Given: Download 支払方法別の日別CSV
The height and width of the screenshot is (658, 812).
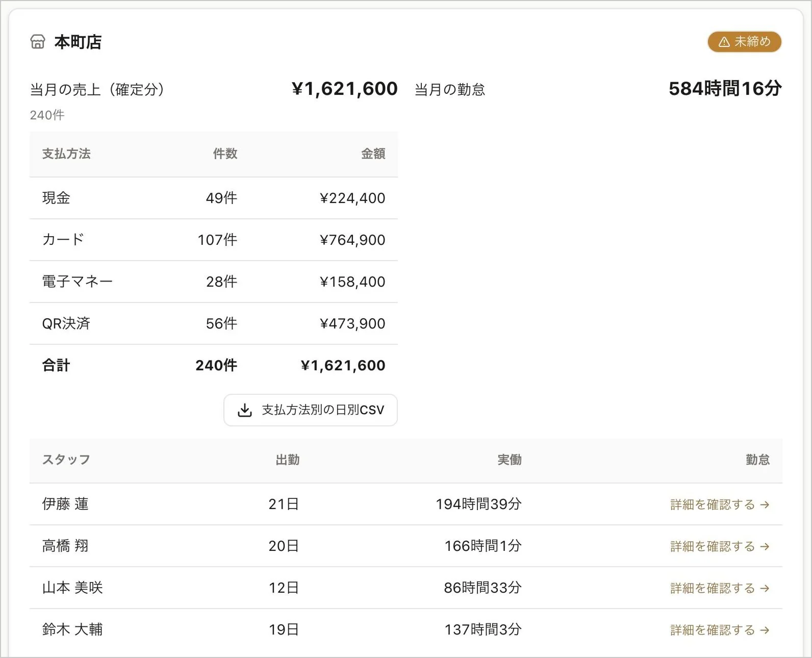Looking at the screenshot, I should pos(311,410).
